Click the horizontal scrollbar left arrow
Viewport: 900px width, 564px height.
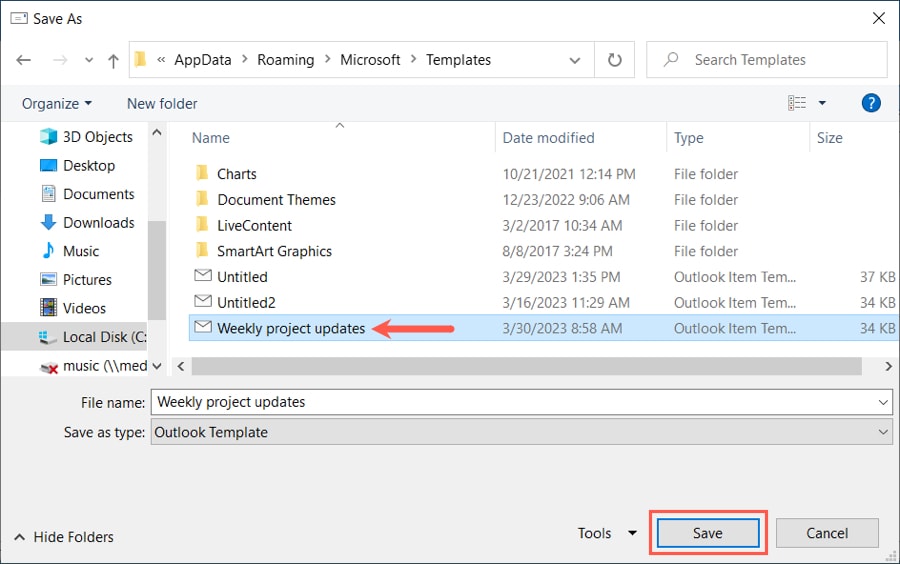click(x=181, y=366)
